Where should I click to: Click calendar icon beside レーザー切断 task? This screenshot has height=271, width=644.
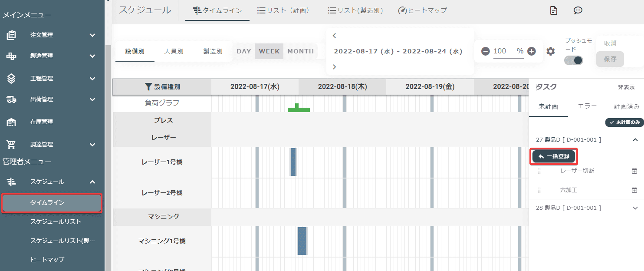pyautogui.click(x=634, y=171)
